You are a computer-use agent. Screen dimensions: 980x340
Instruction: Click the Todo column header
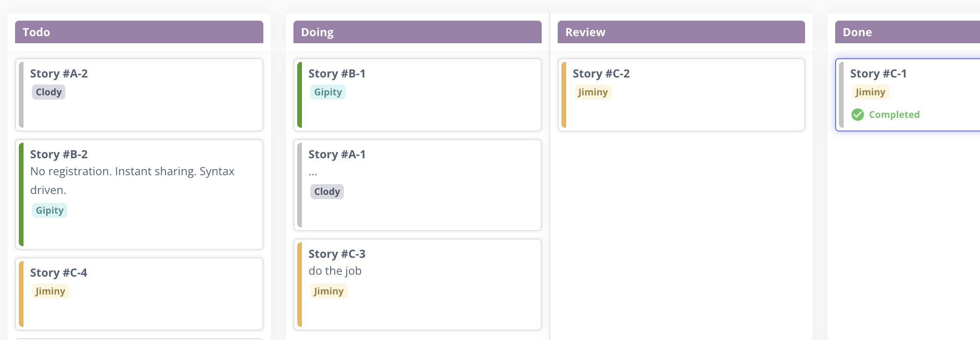[139, 32]
